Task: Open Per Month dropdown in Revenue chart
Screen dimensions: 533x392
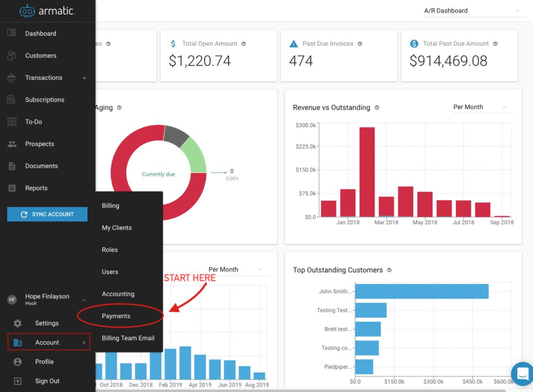Action: tap(480, 107)
